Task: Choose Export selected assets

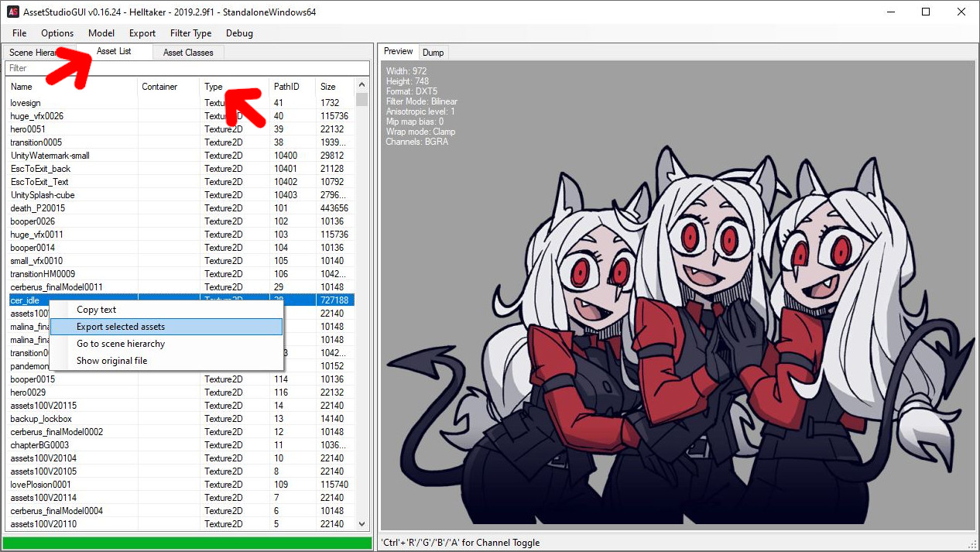Action: [x=166, y=327]
